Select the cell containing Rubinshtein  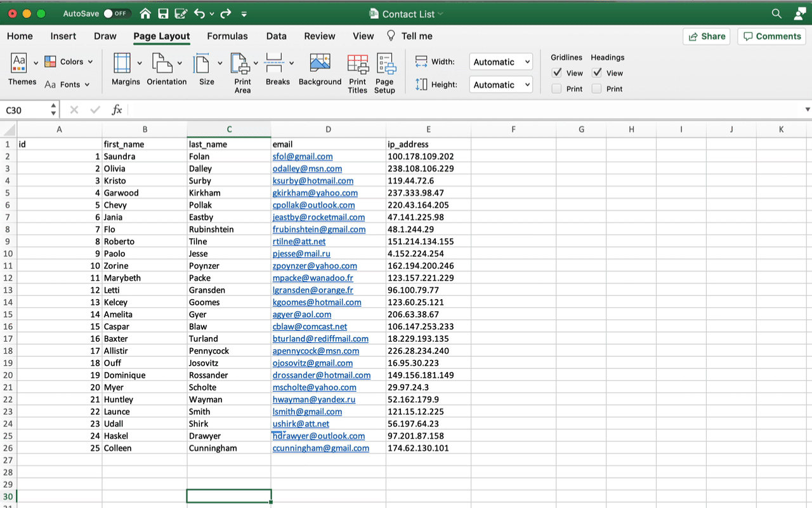pyautogui.click(x=229, y=229)
